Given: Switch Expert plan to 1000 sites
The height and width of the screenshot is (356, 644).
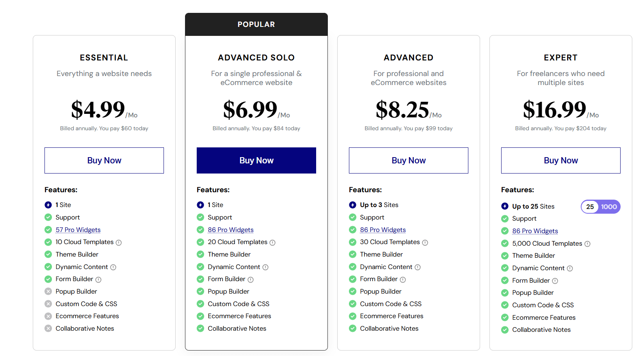Looking at the screenshot, I should [609, 207].
